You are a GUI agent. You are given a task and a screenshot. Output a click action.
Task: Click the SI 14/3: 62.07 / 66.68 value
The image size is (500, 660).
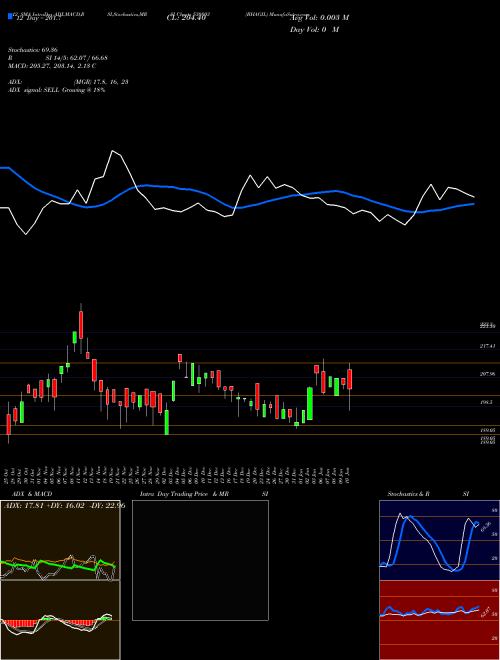(x=77, y=58)
